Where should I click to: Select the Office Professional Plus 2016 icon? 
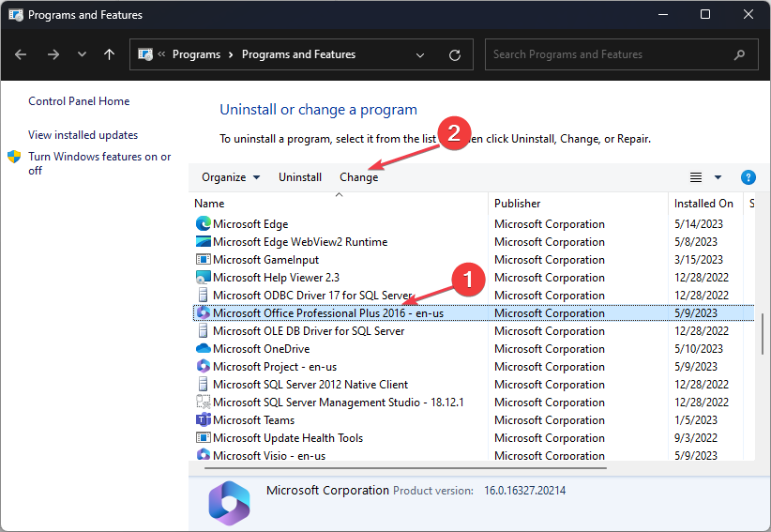pyautogui.click(x=204, y=312)
